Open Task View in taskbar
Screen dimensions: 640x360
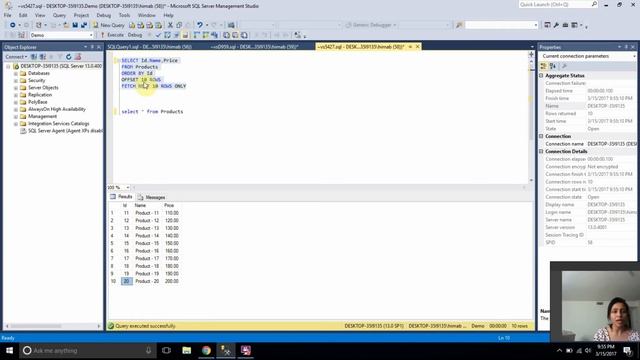167,350
